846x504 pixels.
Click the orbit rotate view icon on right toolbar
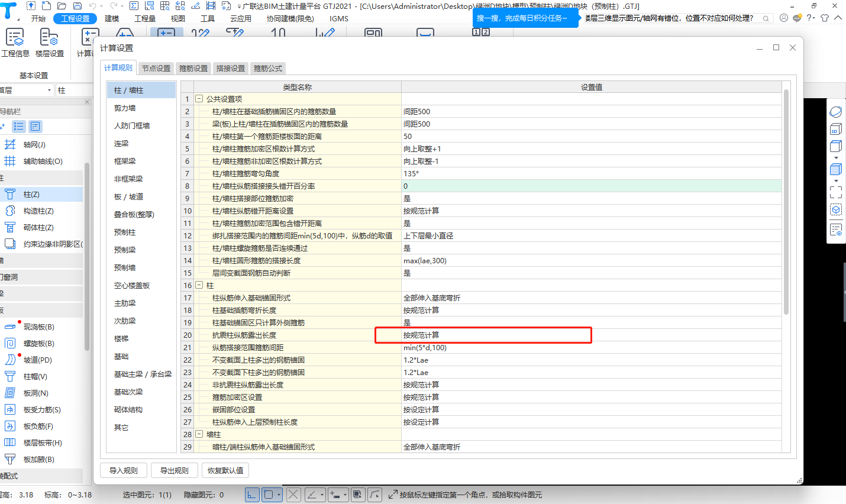coord(836,112)
